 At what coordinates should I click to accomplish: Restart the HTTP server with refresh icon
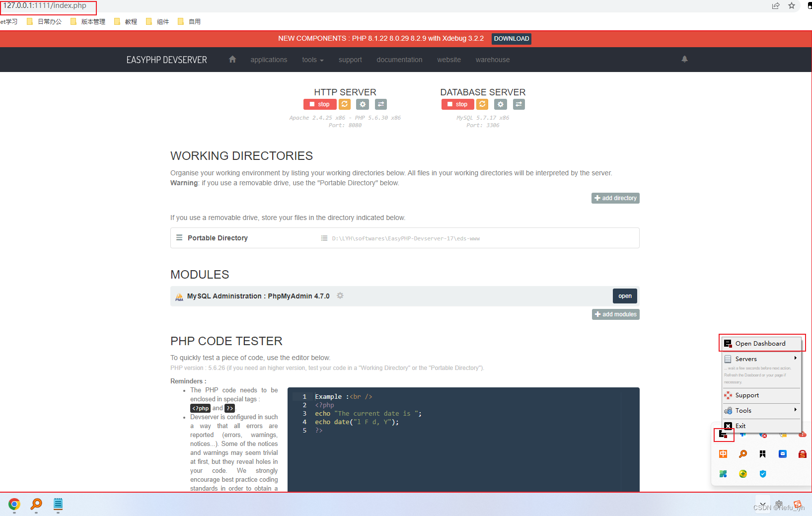coord(345,104)
